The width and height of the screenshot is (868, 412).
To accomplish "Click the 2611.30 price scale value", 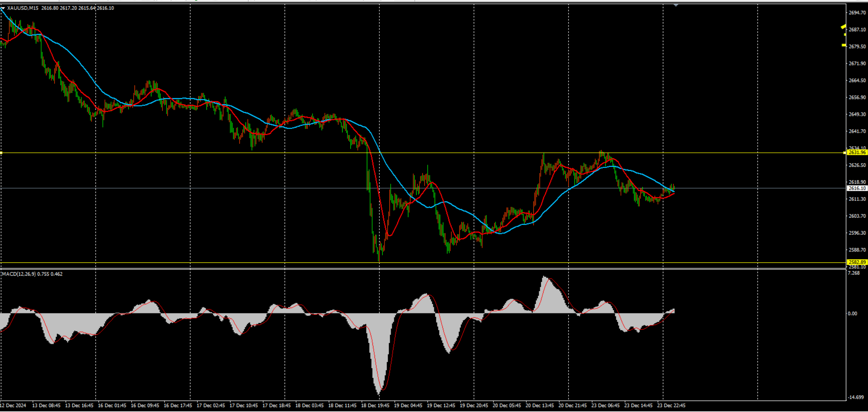I will (857, 199).
